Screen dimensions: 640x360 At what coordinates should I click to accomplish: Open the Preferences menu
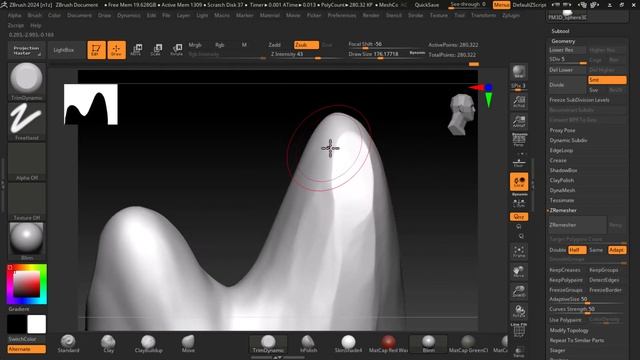(x=342, y=15)
